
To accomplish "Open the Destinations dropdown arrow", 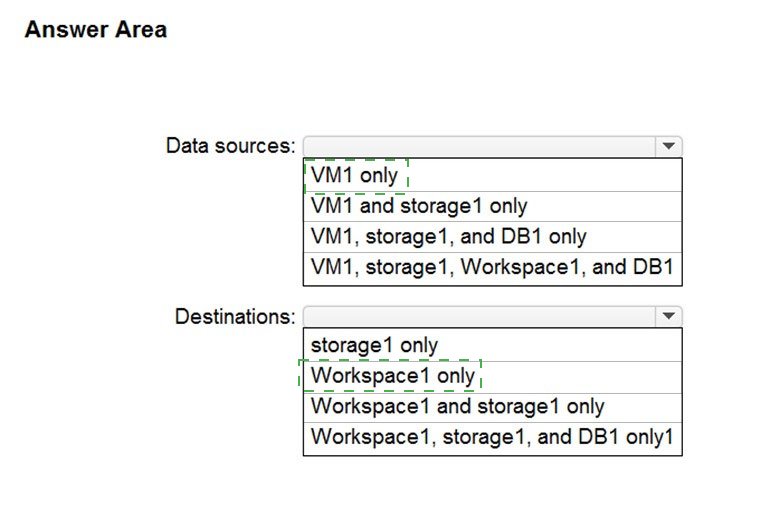I will (668, 316).
